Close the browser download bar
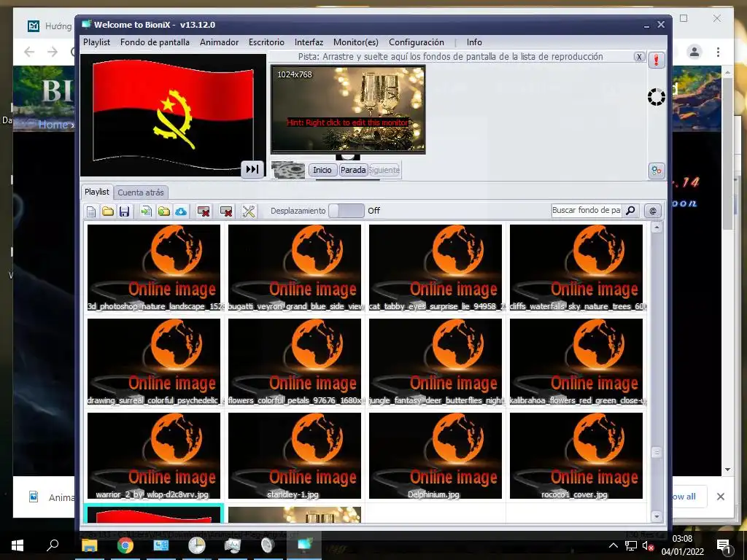Image resolution: width=747 pixels, height=560 pixels. pyautogui.click(x=720, y=497)
